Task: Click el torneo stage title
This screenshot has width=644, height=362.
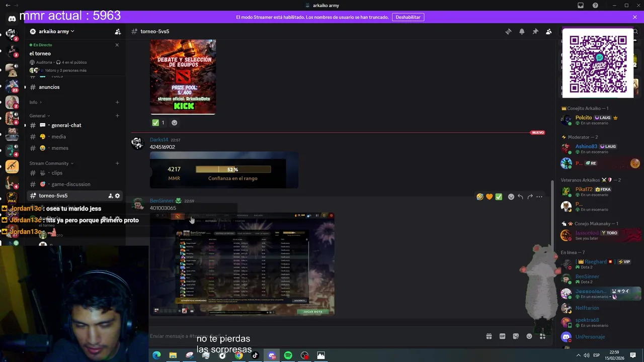Action: [40, 53]
